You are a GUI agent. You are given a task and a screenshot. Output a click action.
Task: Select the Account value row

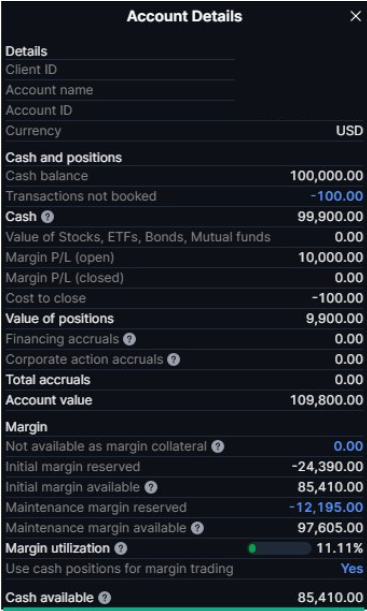184,400
